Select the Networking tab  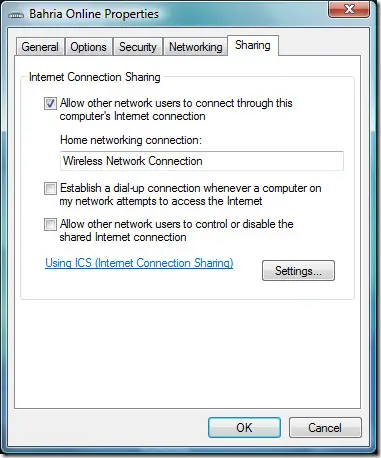[195, 47]
